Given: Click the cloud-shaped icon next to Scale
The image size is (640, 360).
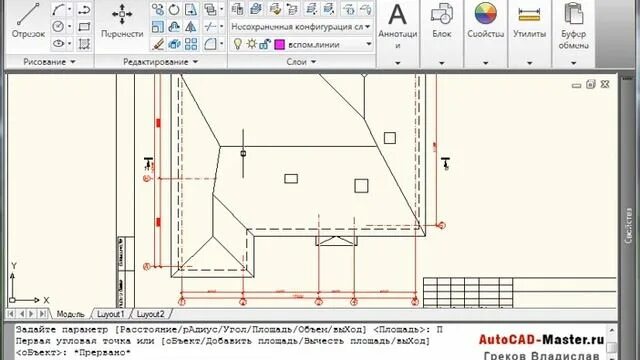Looking at the screenshot, I should coord(174,27).
